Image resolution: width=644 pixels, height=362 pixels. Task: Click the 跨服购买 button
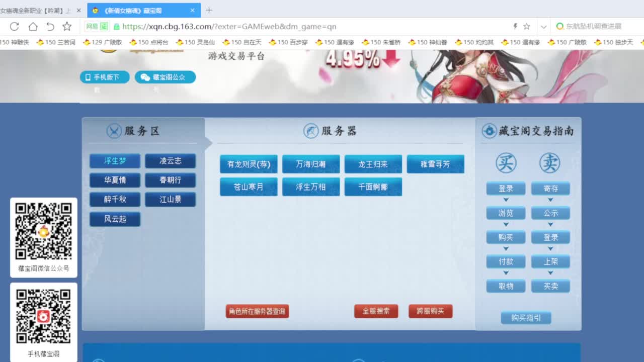coord(431,311)
